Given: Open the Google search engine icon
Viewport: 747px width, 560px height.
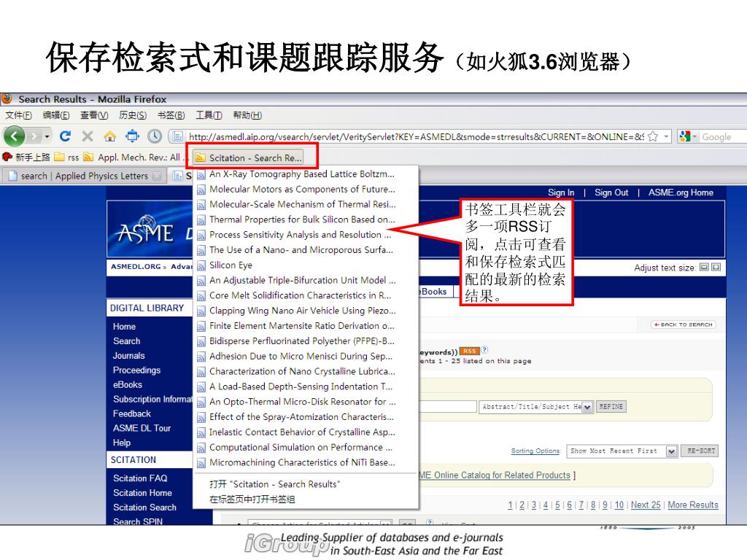Looking at the screenshot, I should [685, 136].
